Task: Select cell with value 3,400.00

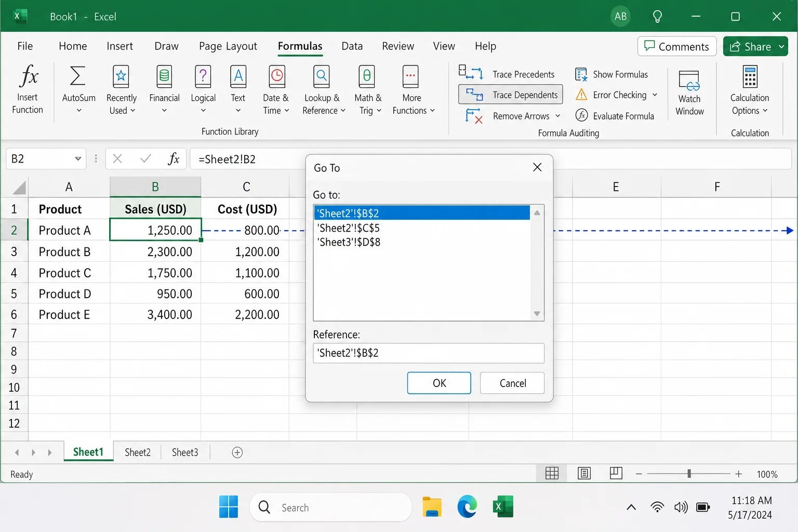Action: 155,314
